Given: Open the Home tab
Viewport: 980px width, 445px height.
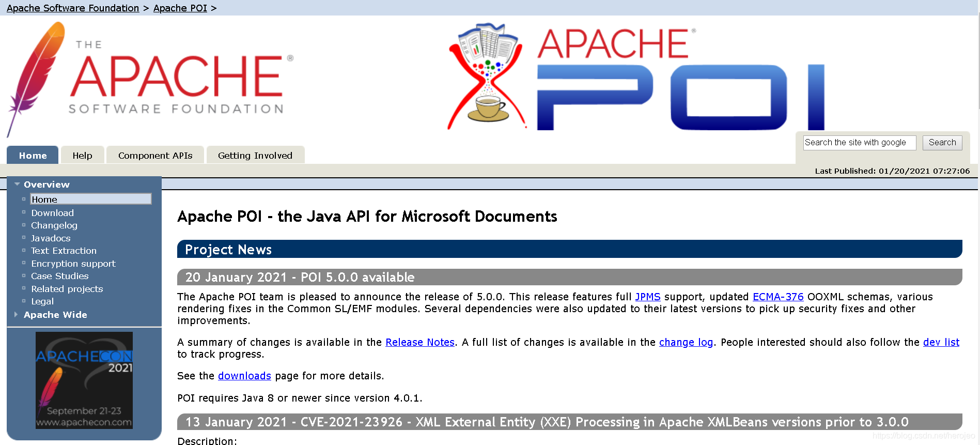Looking at the screenshot, I should tap(33, 155).
